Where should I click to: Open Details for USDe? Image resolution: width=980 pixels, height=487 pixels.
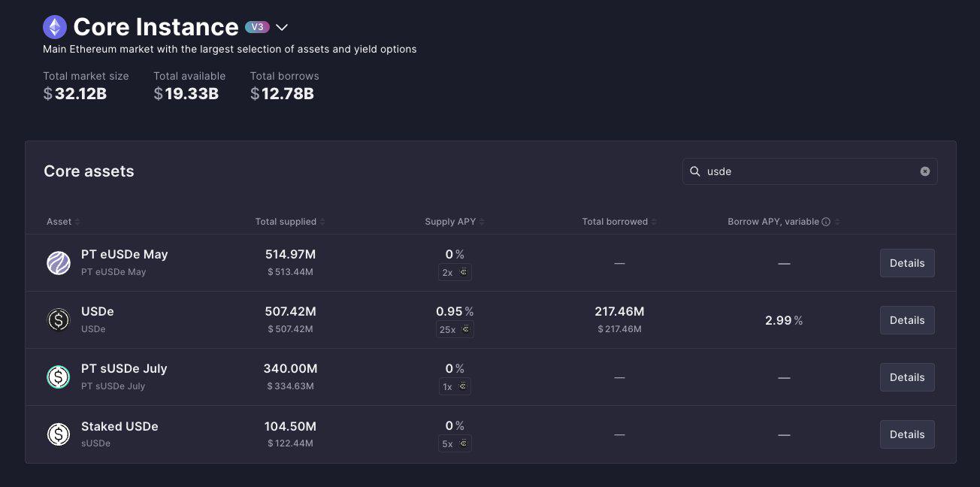[907, 320]
